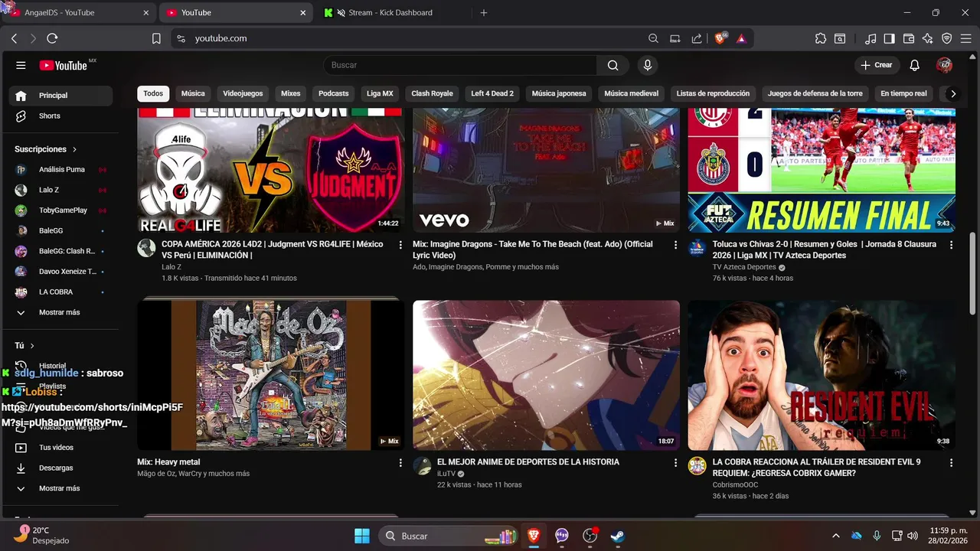Play the Resident Evil Requiem thumbnail
980x551 pixels.
(822, 375)
